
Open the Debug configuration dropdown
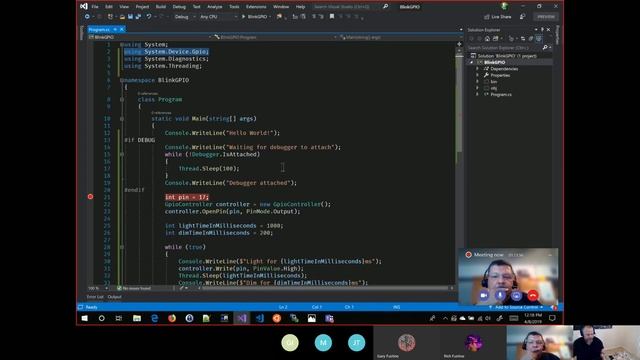tap(185, 17)
